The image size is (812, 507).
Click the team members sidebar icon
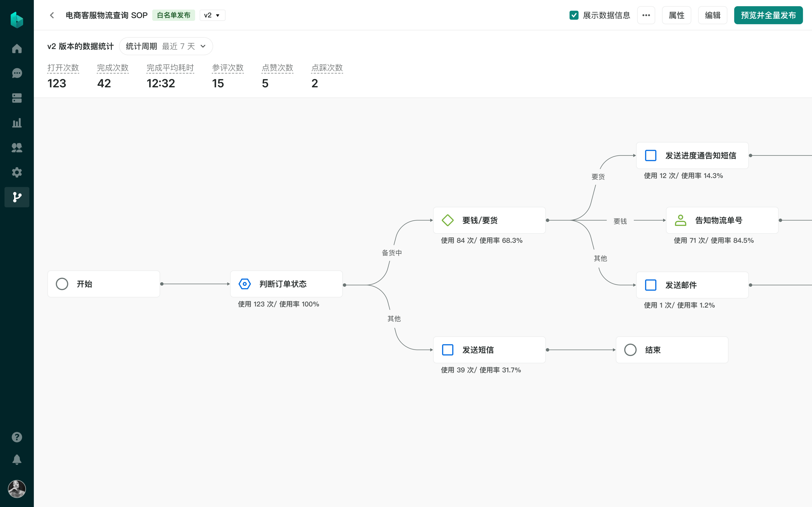pos(17,148)
